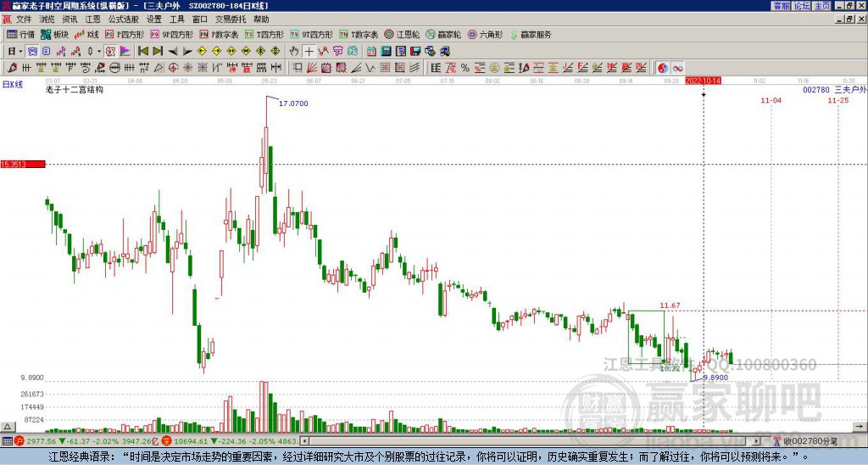
Task: Open the T四方形 tool
Action: 264,34
